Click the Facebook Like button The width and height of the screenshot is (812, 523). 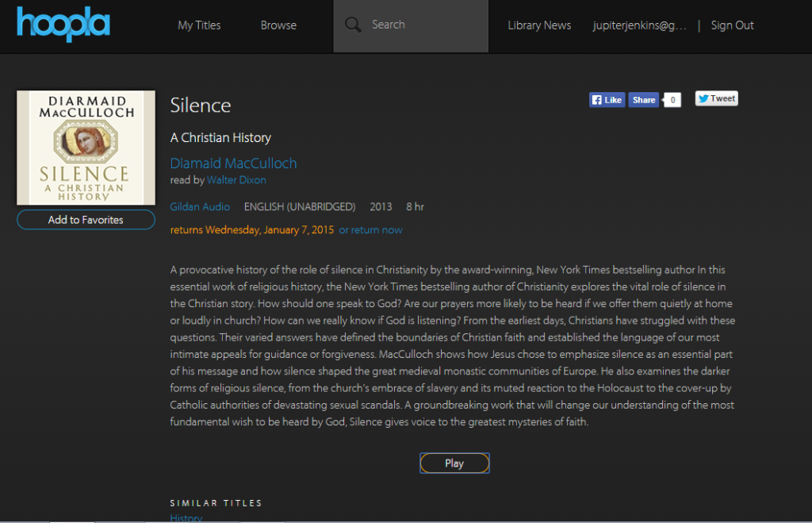[607, 100]
